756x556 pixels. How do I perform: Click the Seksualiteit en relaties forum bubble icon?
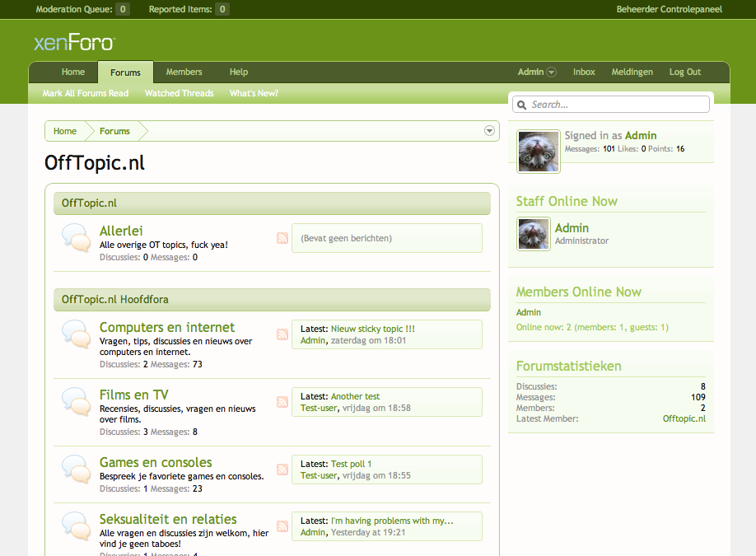[x=77, y=526]
